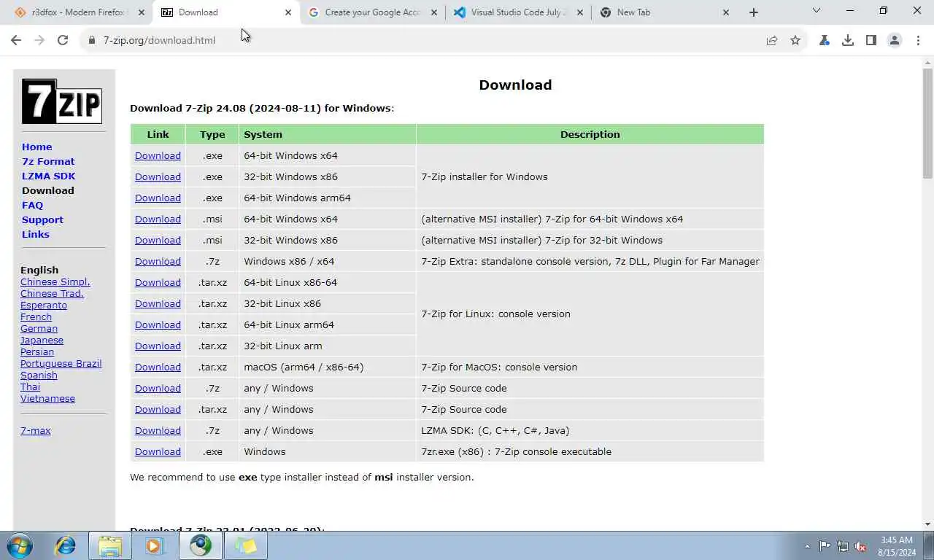This screenshot has height=560, width=934.
Task: Open the tab search chevron
Action: [817, 11]
